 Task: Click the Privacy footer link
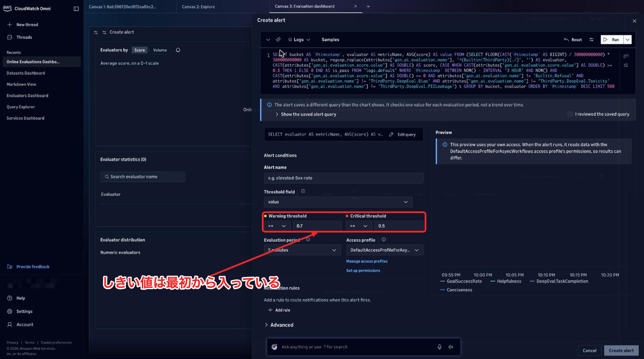(12, 343)
